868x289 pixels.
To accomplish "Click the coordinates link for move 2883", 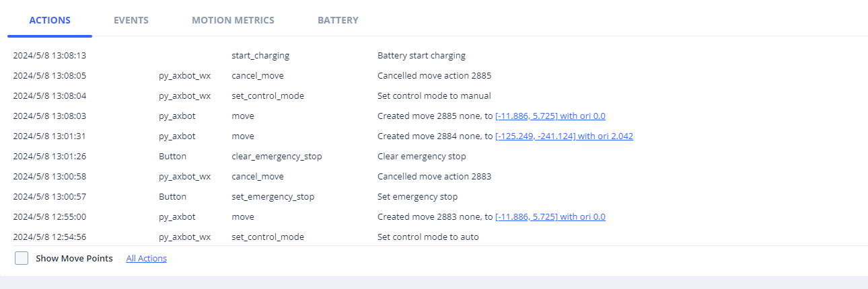I will pos(550,216).
